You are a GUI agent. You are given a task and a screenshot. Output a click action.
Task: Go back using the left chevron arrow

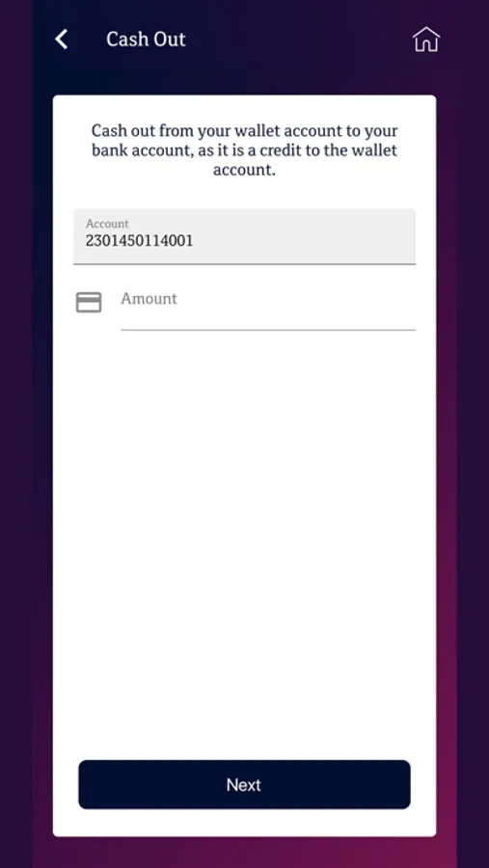point(61,40)
